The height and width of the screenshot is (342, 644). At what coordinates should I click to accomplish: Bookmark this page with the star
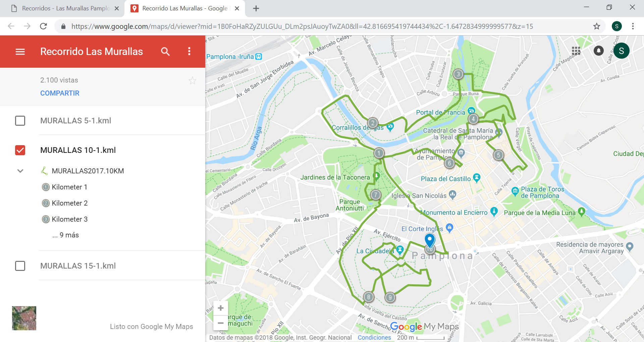pos(597,26)
